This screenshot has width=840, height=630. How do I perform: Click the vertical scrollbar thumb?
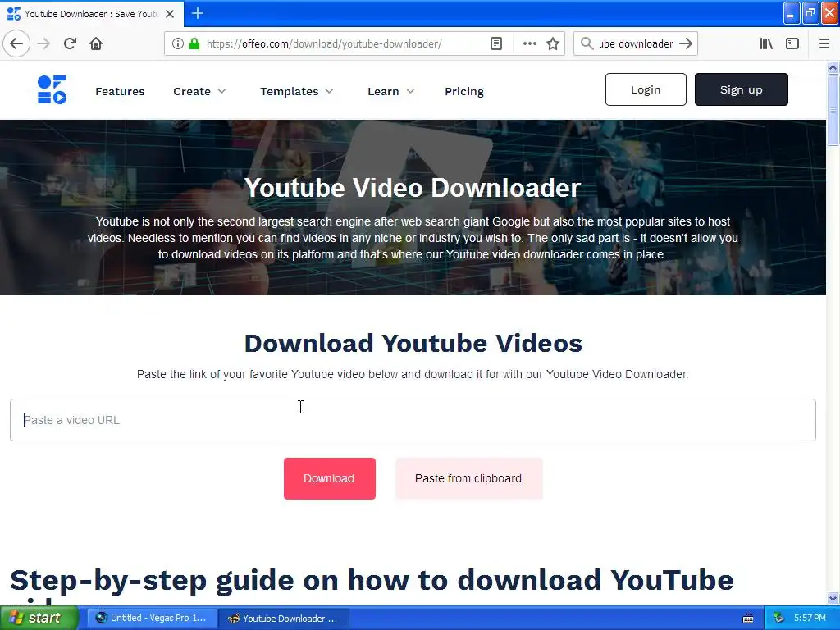tap(833, 111)
